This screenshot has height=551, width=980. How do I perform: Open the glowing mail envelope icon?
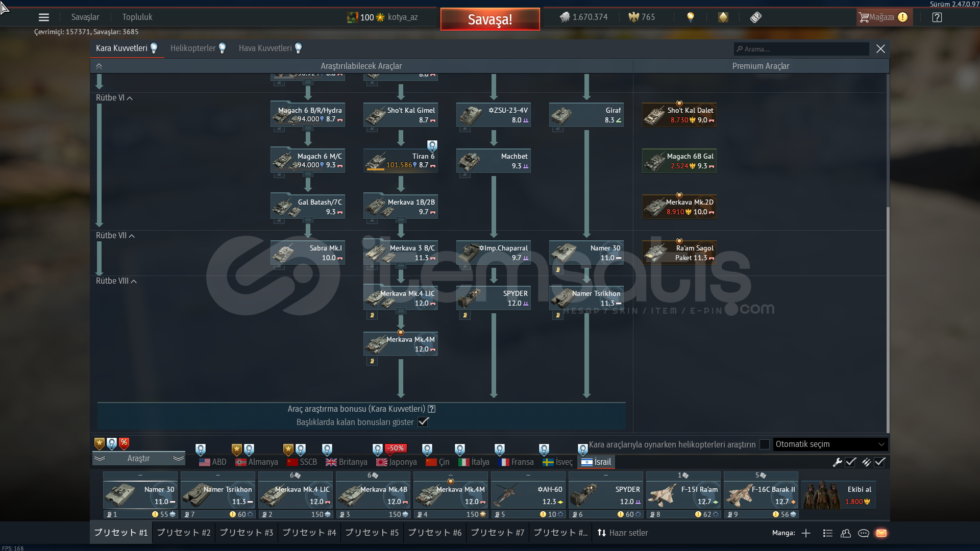coord(881,533)
